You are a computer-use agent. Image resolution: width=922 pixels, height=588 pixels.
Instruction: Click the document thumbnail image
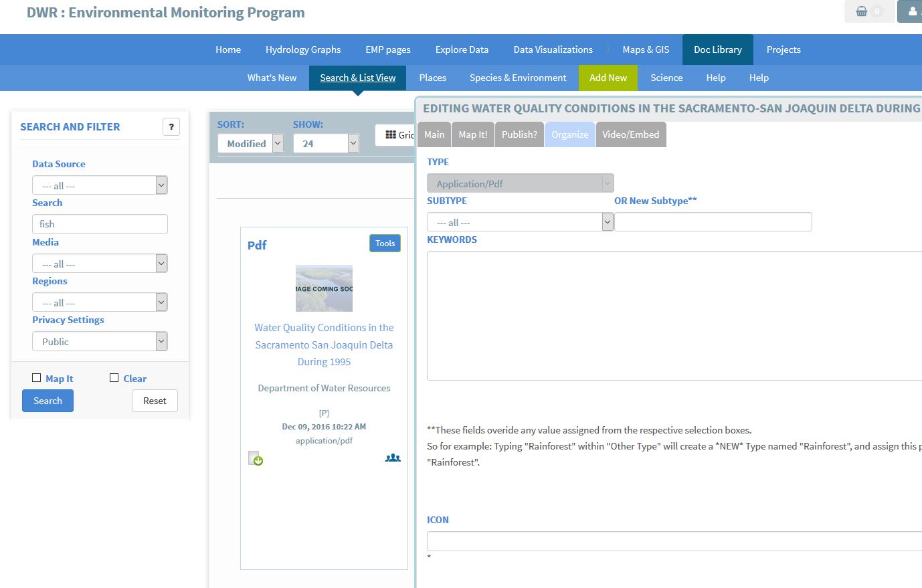[x=324, y=288]
